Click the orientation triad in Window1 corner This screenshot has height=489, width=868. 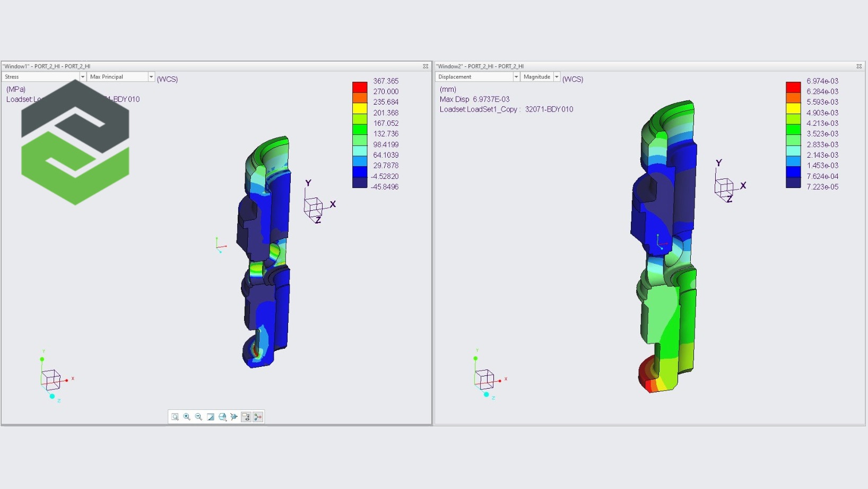(x=53, y=378)
